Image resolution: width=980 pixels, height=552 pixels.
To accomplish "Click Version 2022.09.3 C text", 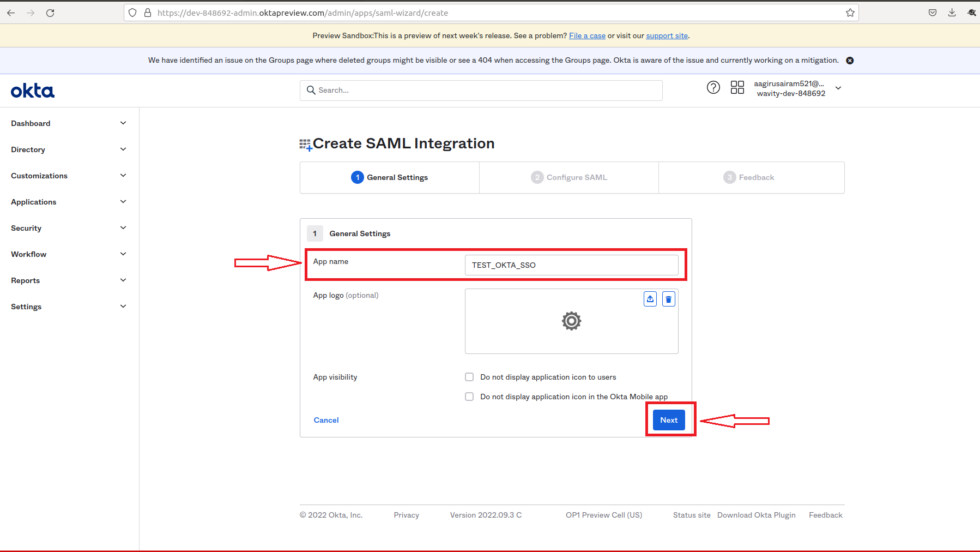I will tap(486, 515).
